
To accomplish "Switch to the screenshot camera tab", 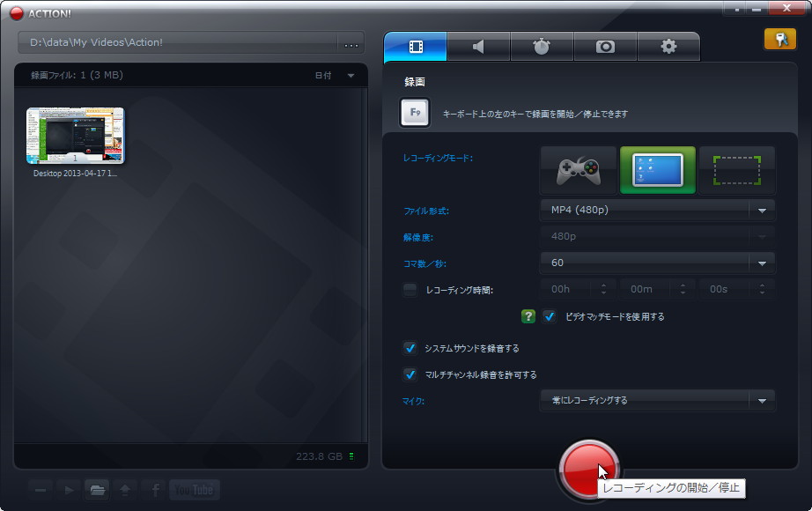I will click(605, 47).
